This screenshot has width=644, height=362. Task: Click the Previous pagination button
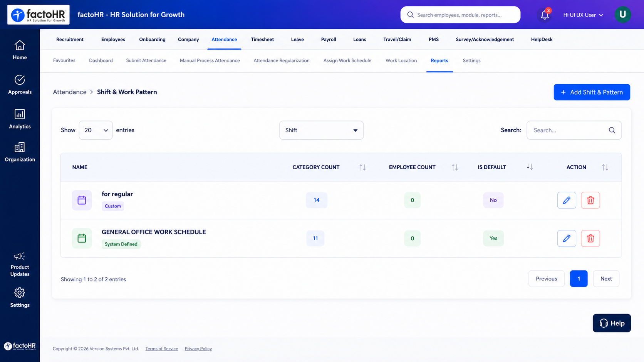[546, 279]
